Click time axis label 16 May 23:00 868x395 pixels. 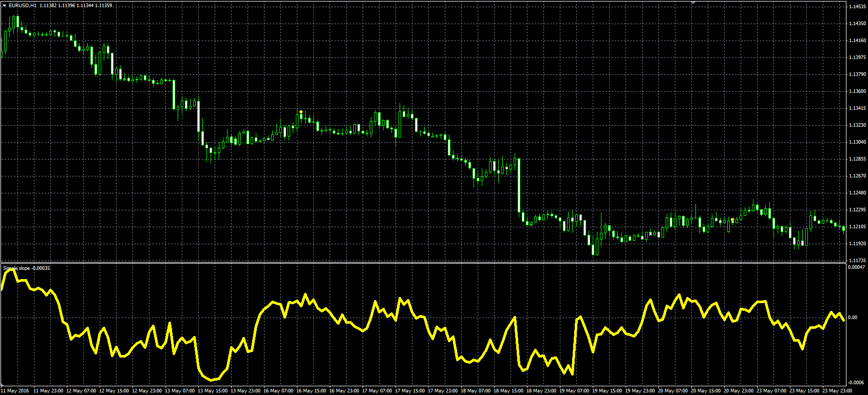(x=344, y=391)
